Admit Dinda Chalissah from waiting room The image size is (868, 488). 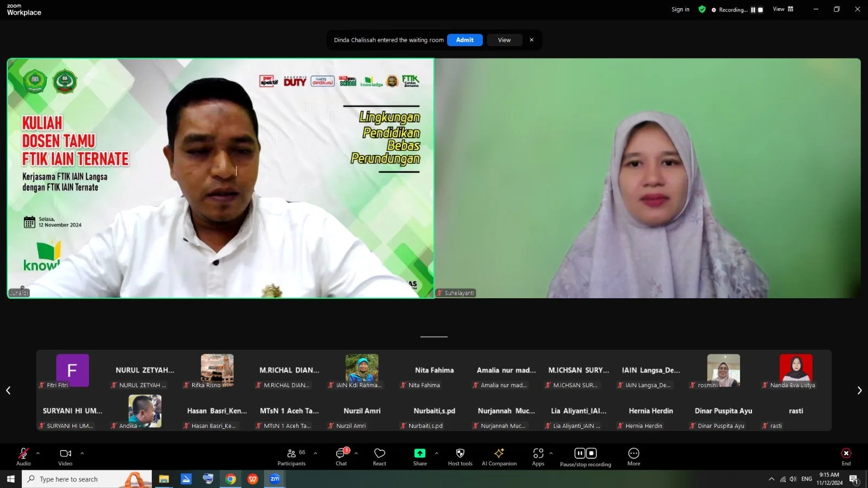coord(465,40)
